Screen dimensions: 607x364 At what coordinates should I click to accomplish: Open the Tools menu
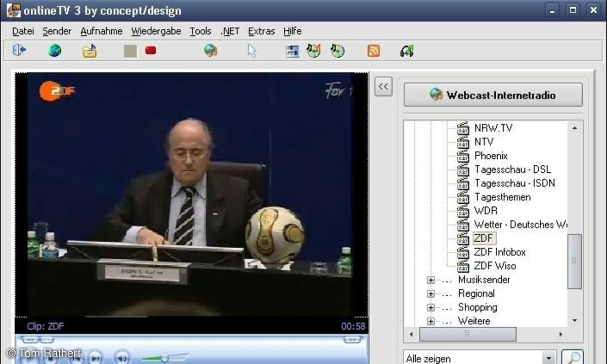[200, 31]
